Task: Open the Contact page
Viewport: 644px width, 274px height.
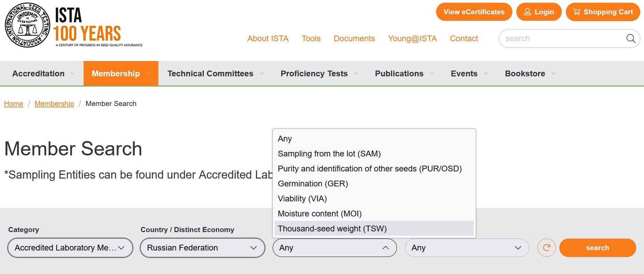Action: click(464, 39)
